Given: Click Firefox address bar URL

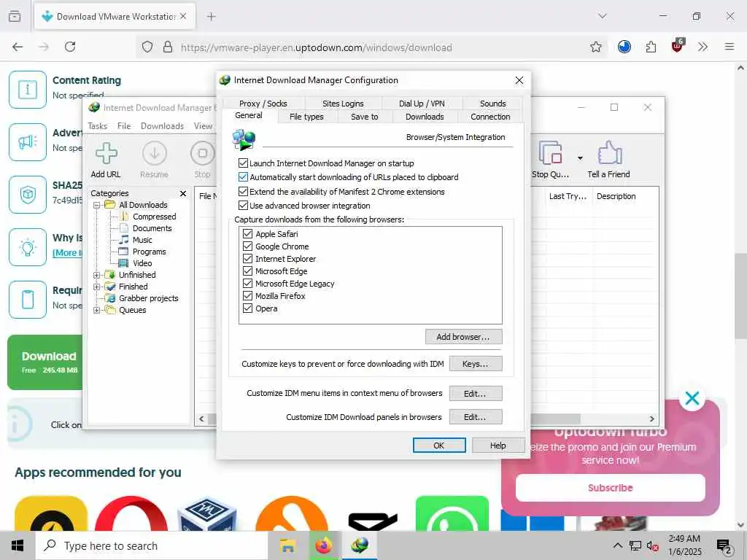Looking at the screenshot, I should [317, 47].
